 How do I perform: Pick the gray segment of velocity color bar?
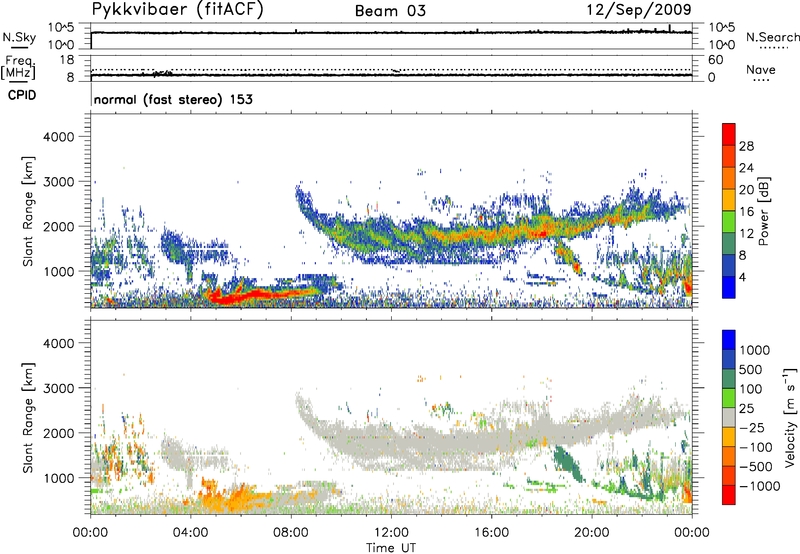[x=729, y=418]
